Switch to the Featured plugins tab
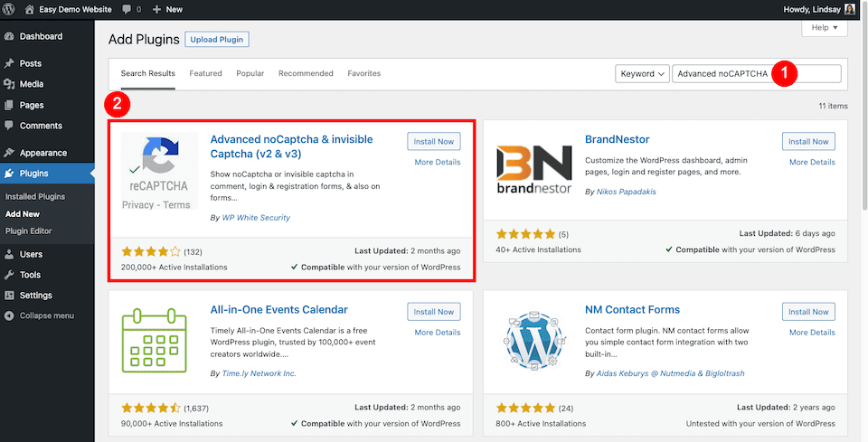868x442 pixels. click(205, 73)
